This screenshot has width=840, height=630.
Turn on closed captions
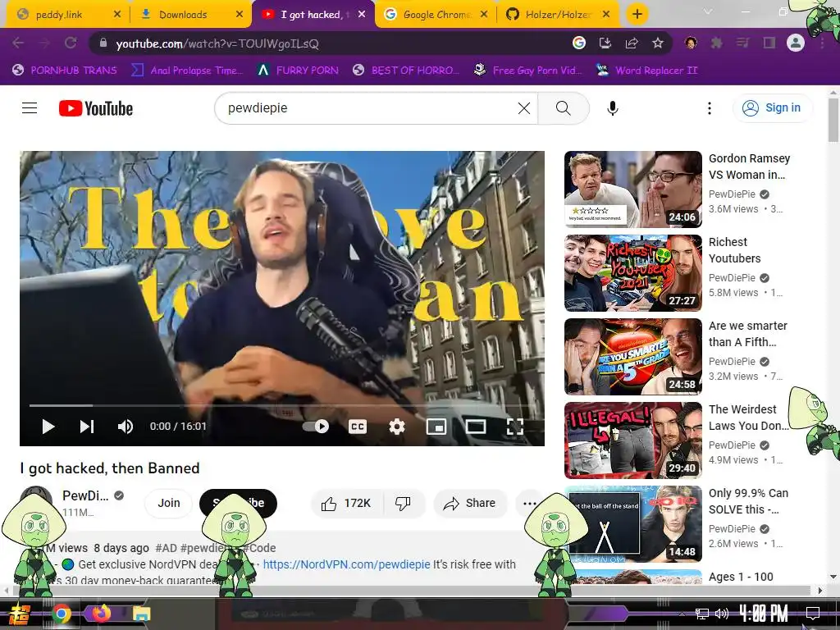pyautogui.click(x=358, y=427)
